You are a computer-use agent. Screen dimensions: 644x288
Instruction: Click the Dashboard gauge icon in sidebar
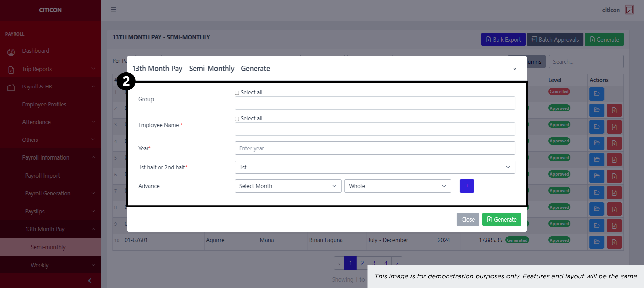coord(11,52)
